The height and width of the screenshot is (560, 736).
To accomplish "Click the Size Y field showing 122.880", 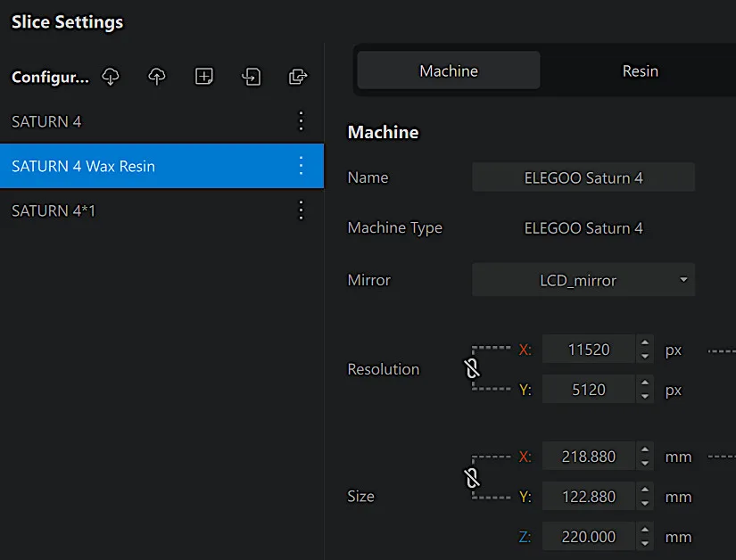I will [x=589, y=496].
